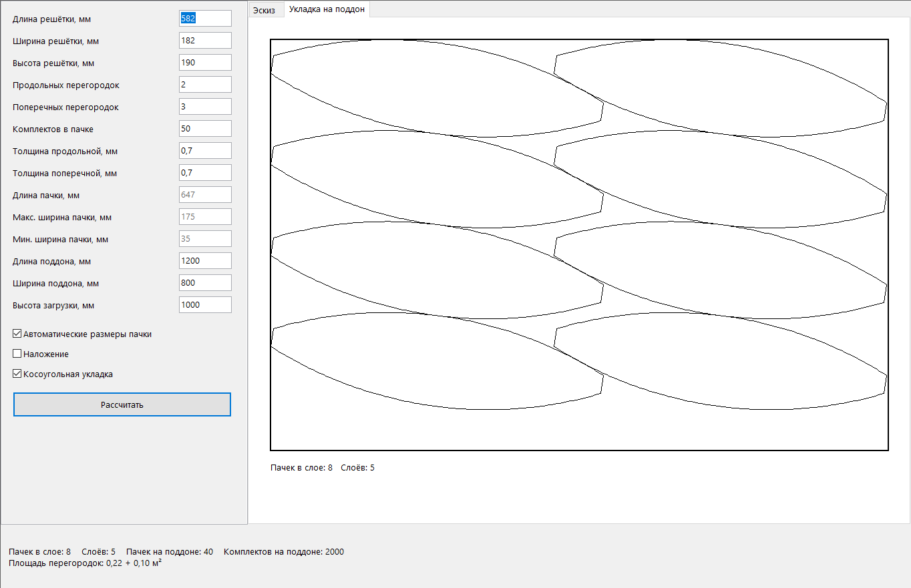Screen dimensions: 911x588
Task: Click the 'Длина поддона, мм' label
Action: tap(51, 262)
